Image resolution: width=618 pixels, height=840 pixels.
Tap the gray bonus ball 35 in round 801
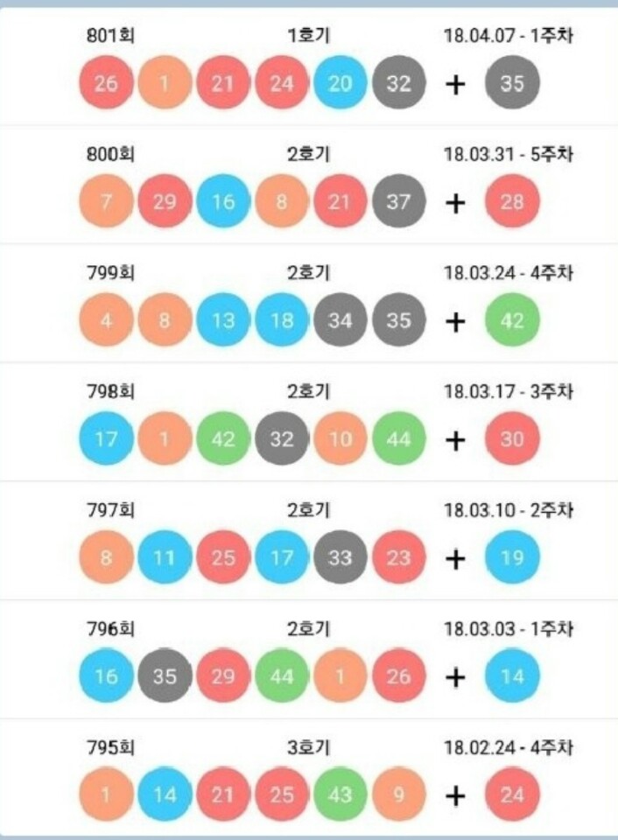point(512,84)
